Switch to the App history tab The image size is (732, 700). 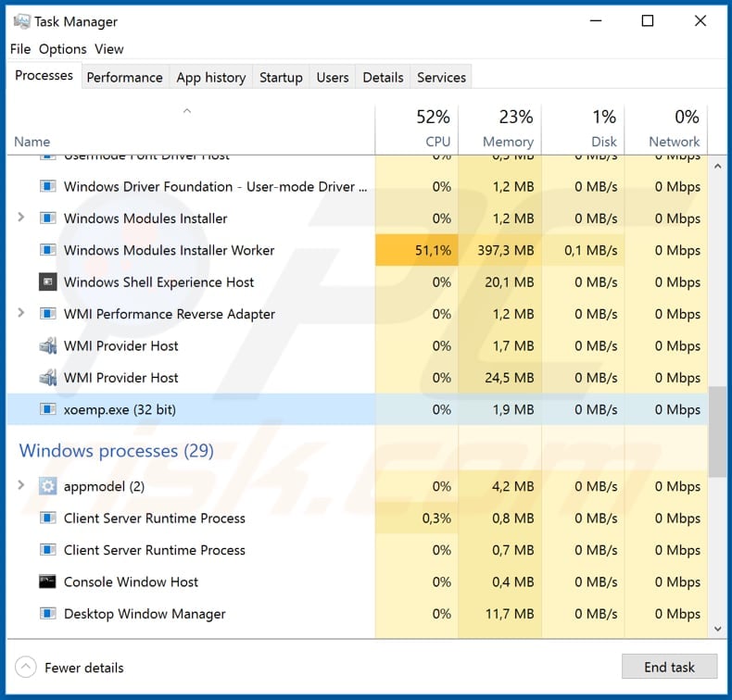coord(211,78)
